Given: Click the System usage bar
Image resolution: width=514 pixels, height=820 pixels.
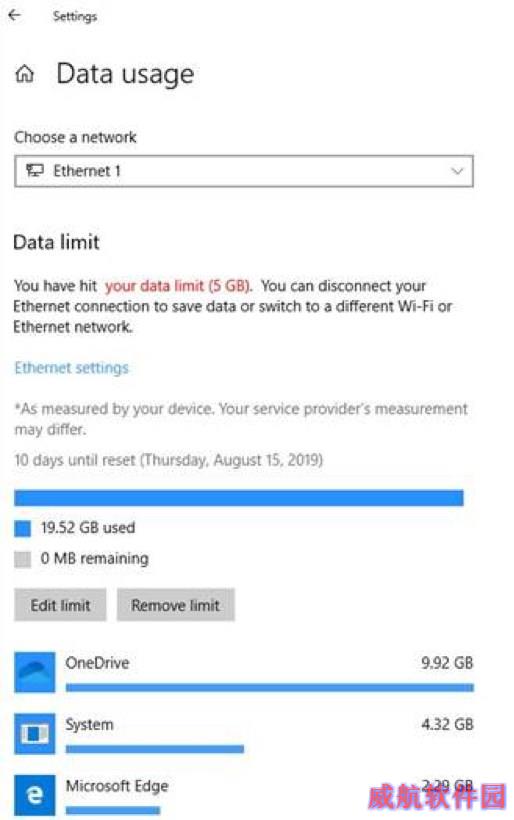Looking at the screenshot, I should 155,749.
